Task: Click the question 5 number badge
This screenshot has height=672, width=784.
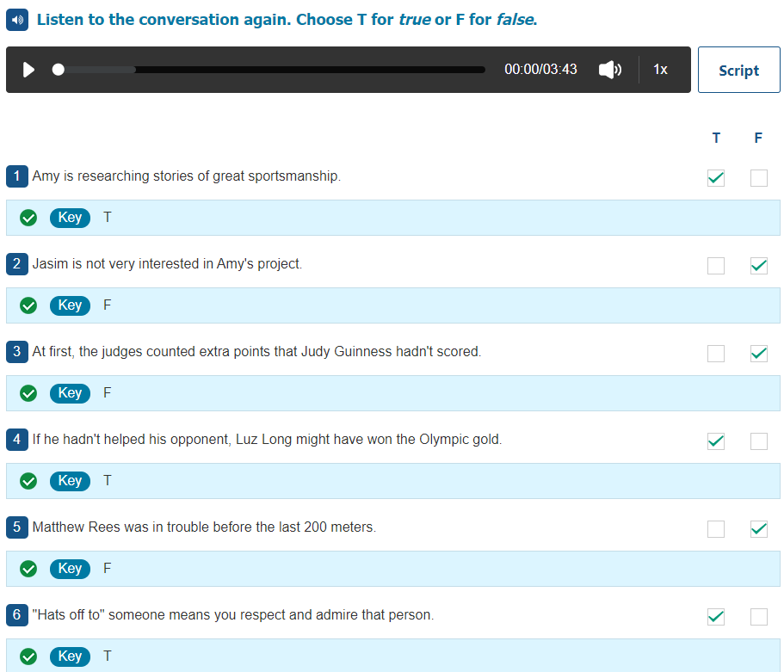Action: [x=17, y=527]
